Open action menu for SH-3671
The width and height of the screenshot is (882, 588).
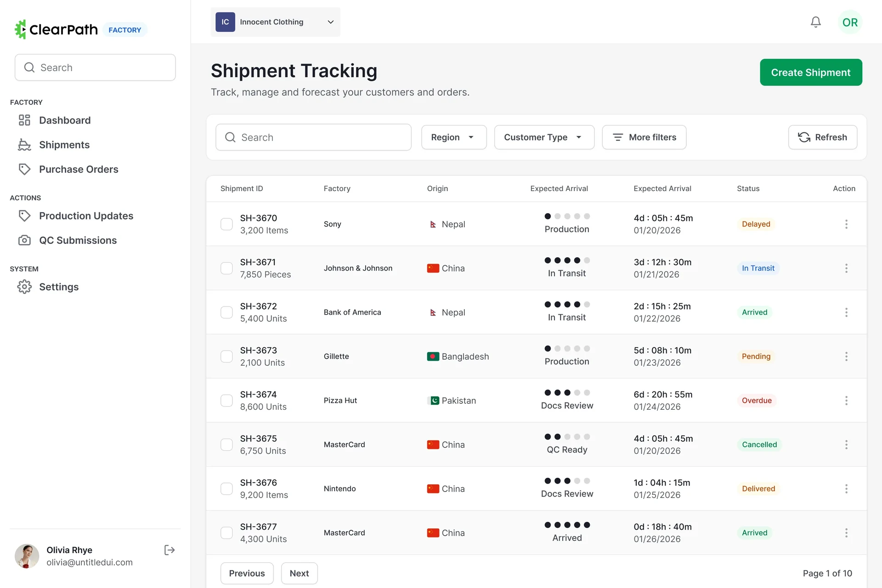coord(846,268)
